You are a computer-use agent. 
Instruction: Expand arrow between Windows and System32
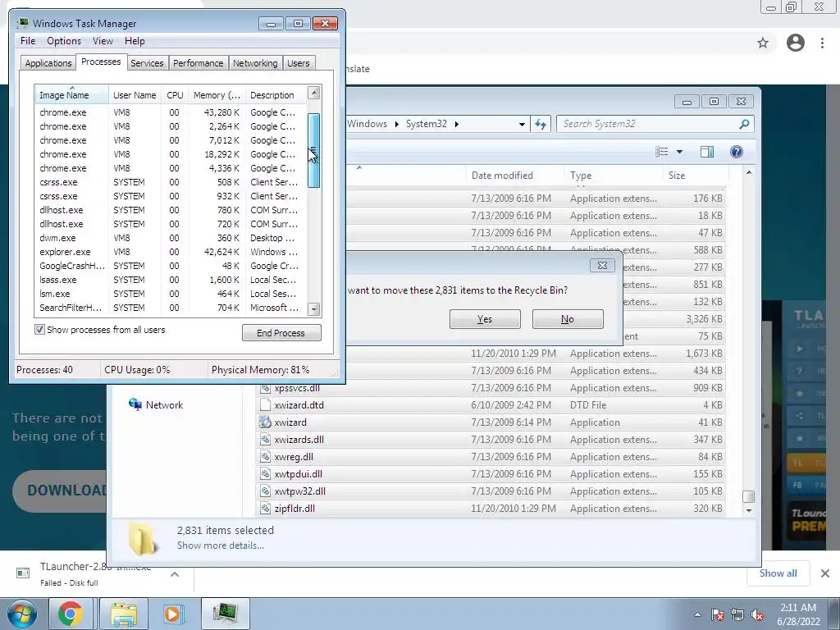tap(397, 125)
